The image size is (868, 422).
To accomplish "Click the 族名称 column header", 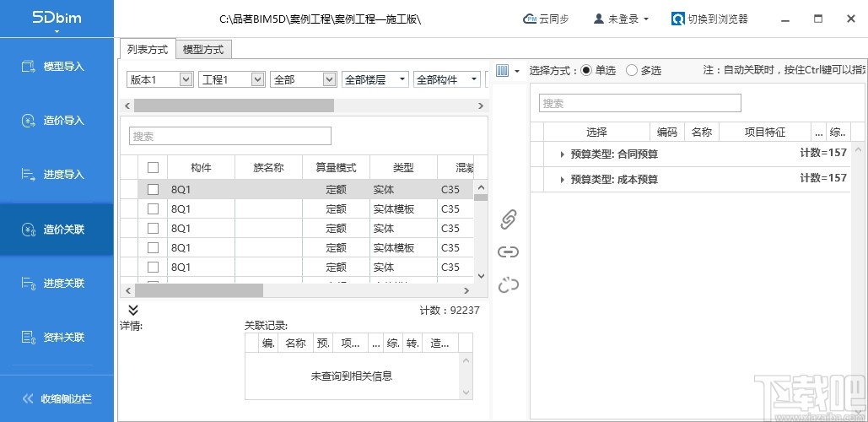I will click(268, 167).
